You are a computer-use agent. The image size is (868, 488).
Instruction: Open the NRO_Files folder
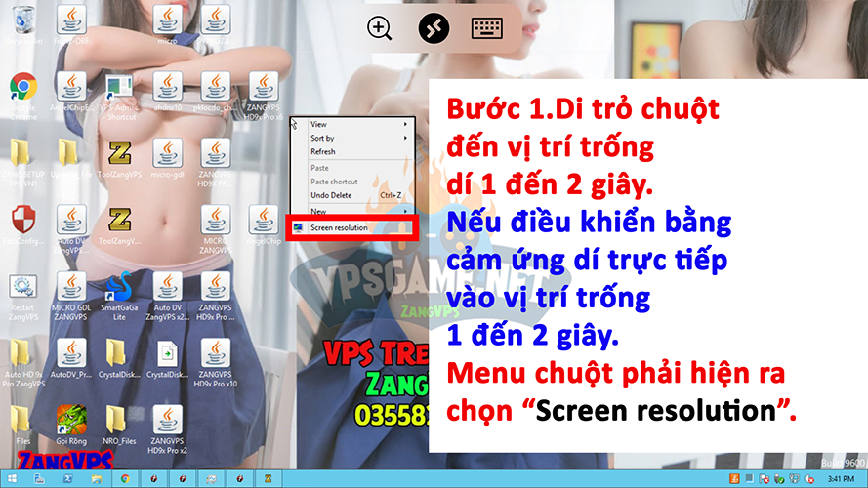pos(118,421)
